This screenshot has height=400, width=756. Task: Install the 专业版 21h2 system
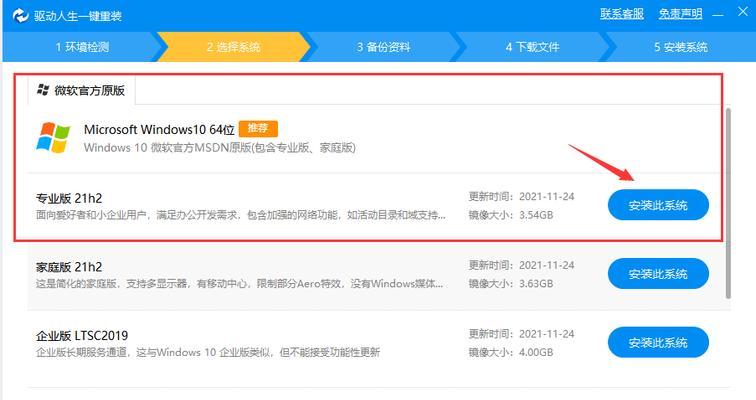click(x=658, y=205)
